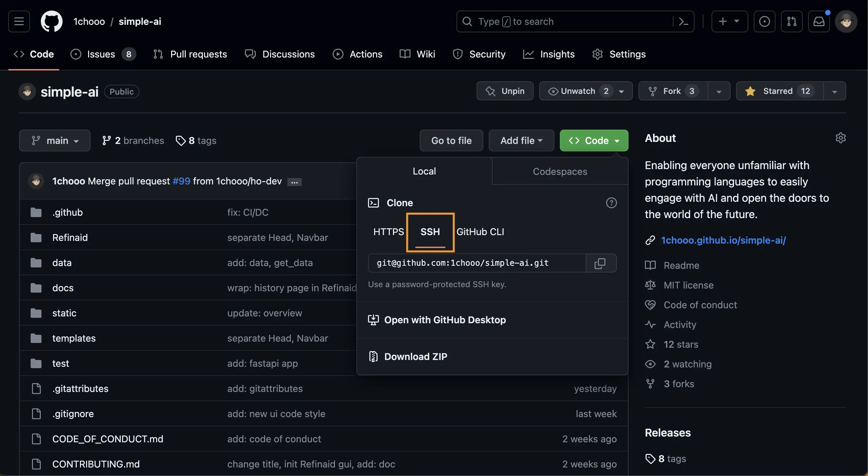
Task: Unstar the repository via Starred button
Action: [780, 91]
